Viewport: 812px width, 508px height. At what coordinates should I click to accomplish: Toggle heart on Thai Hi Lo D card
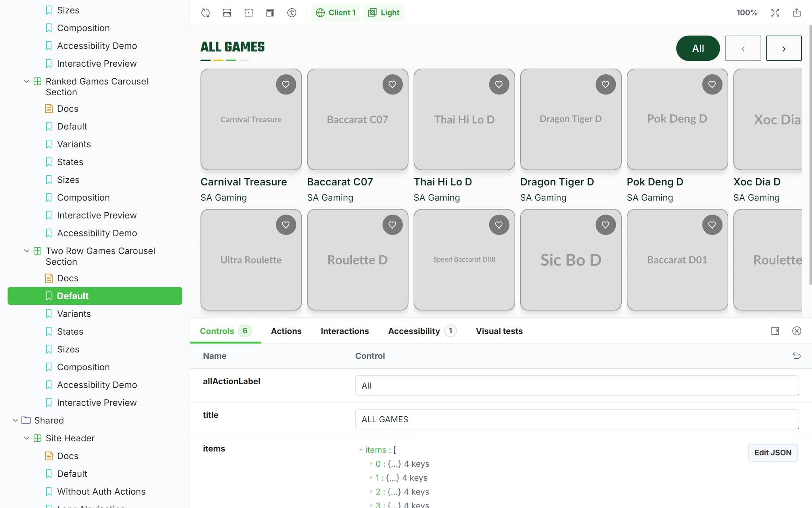coord(499,85)
